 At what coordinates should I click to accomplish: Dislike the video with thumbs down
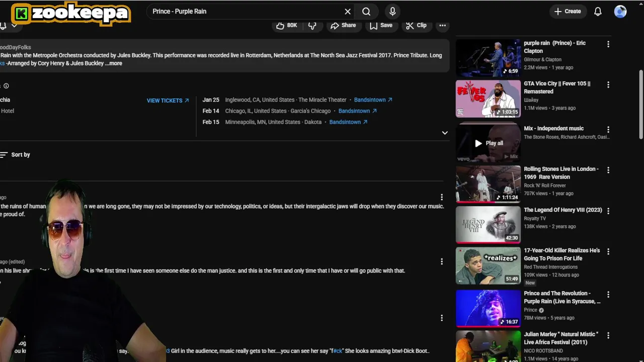(312, 25)
